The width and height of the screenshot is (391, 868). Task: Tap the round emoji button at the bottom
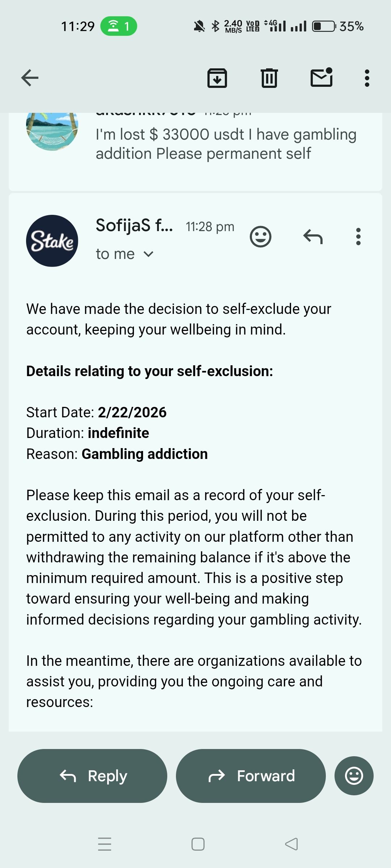click(354, 776)
